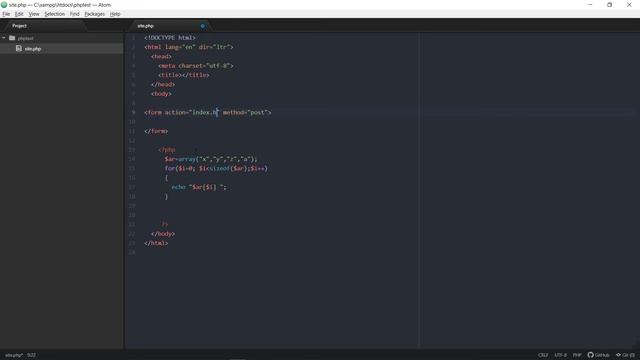Image resolution: width=640 pixels, height=360 pixels.
Task: Click the title tag line
Action: coord(184,75)
